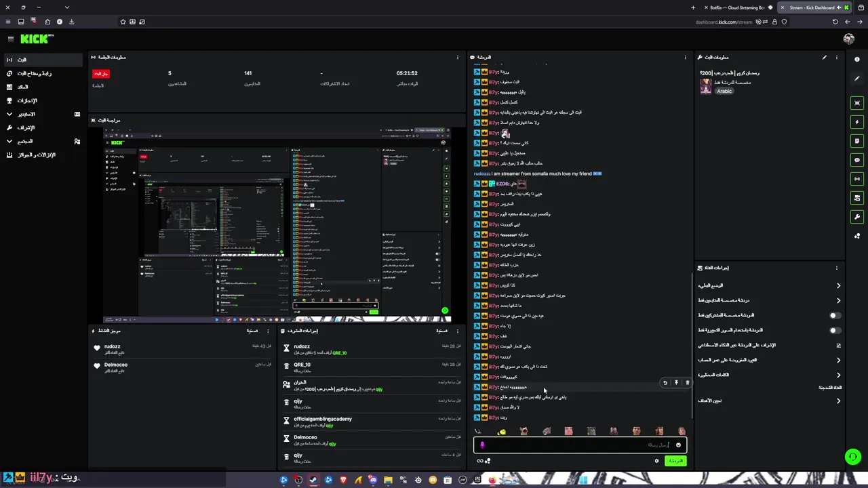Toggle the wrench moderation widget in the right rail
Viewport: 868px width, 488px height.
click(857, 217)
